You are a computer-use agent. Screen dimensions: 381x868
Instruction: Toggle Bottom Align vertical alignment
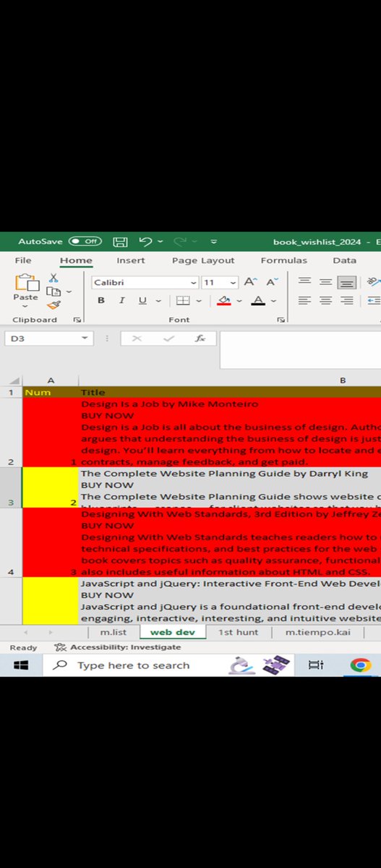(347, 282)
